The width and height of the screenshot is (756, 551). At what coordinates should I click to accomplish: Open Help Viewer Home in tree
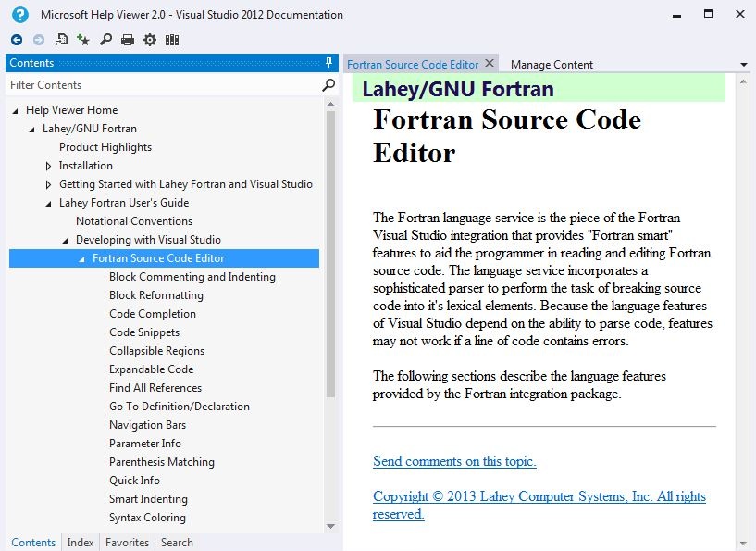point(72,110)
